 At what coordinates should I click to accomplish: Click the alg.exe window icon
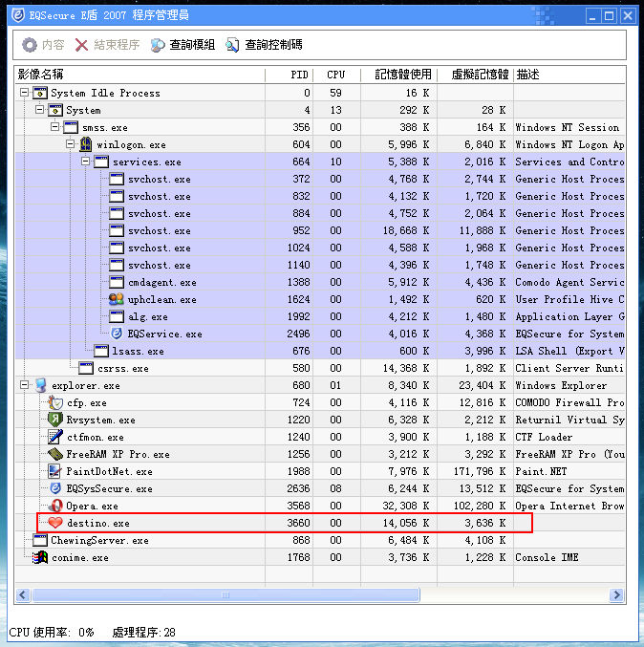click(x=117, y=316)
